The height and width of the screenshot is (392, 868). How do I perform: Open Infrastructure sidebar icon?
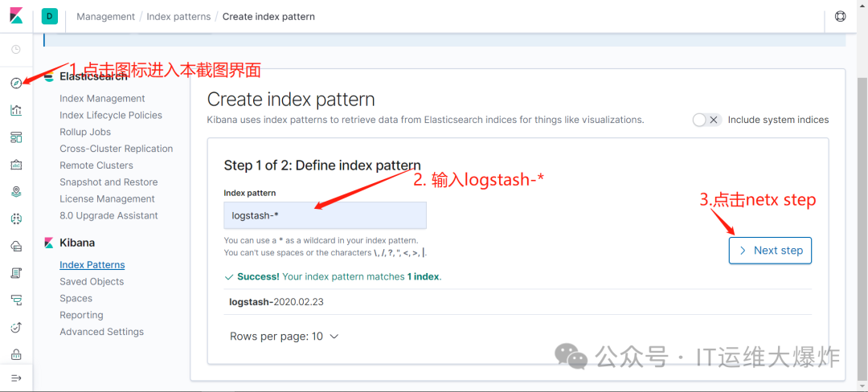(x=16, y=246)
